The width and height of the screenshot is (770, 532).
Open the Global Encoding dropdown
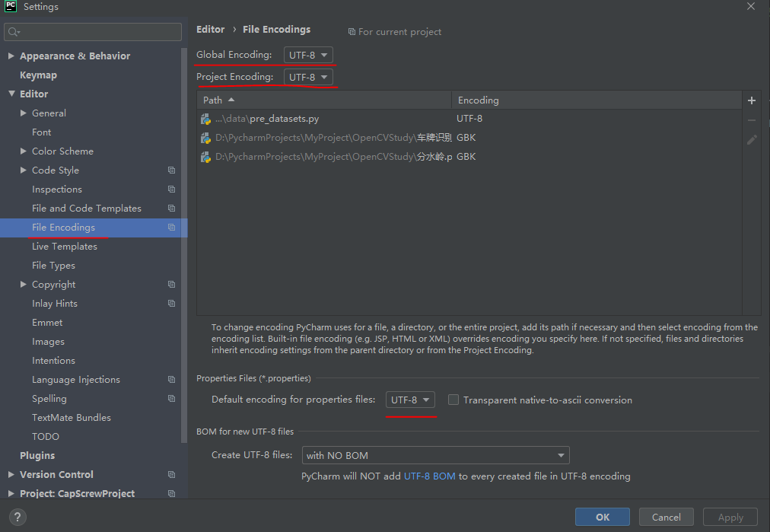(308, 55)
